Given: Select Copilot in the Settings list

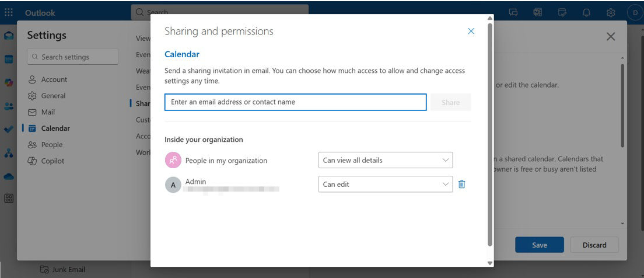Looking at the screenshot, I should (x=52, y=161).
